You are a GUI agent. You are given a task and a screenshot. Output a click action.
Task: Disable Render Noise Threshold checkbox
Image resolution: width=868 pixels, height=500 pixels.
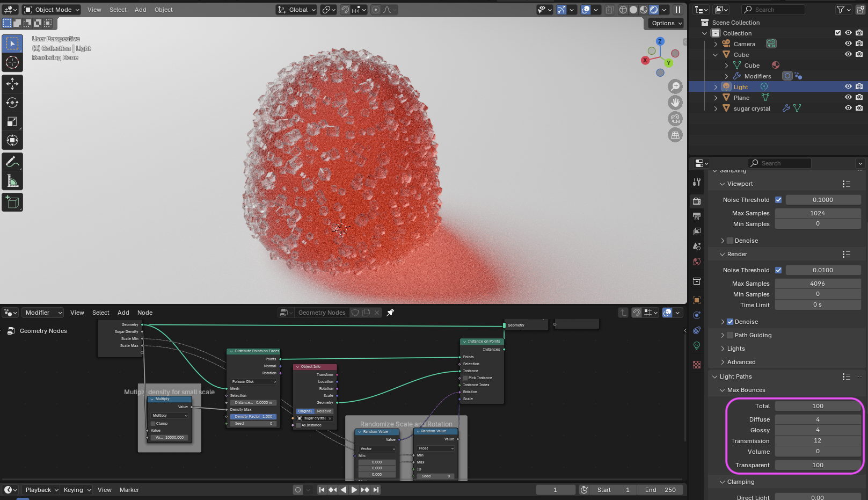coord(778,270)
